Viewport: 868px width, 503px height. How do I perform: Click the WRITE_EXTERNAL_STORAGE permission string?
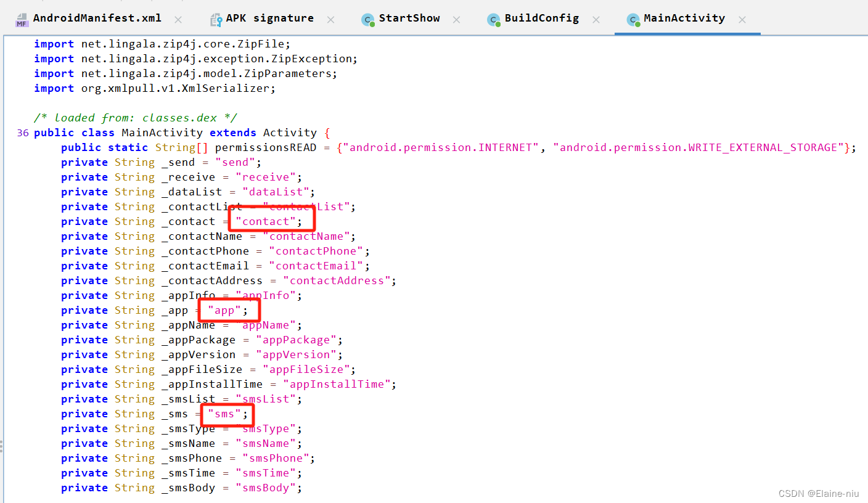(x=699, y=147)
